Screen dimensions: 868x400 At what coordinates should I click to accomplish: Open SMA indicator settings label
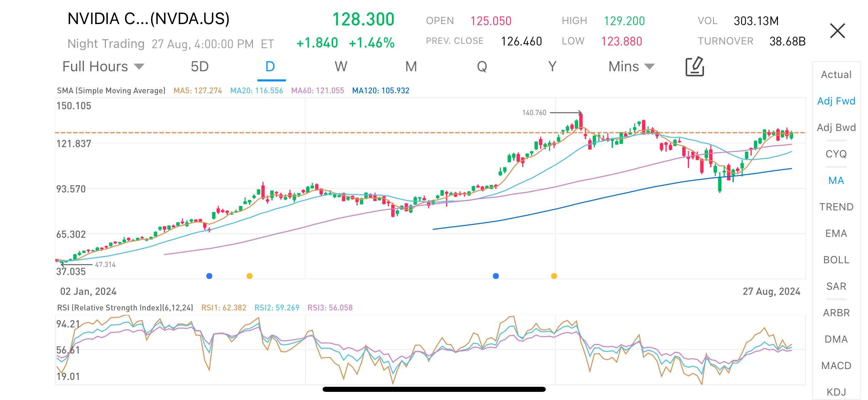(111, 91)
